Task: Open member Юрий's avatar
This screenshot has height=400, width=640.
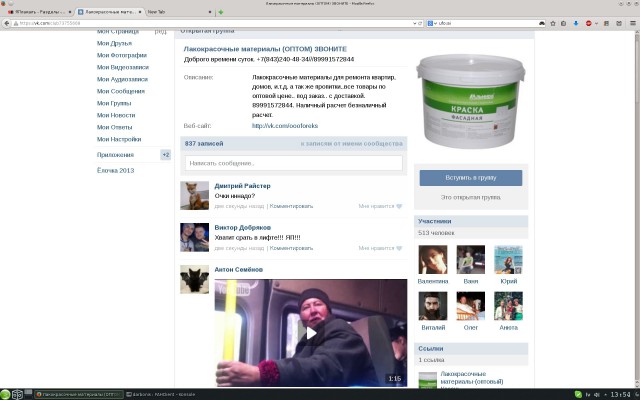Action: point(508,260)
